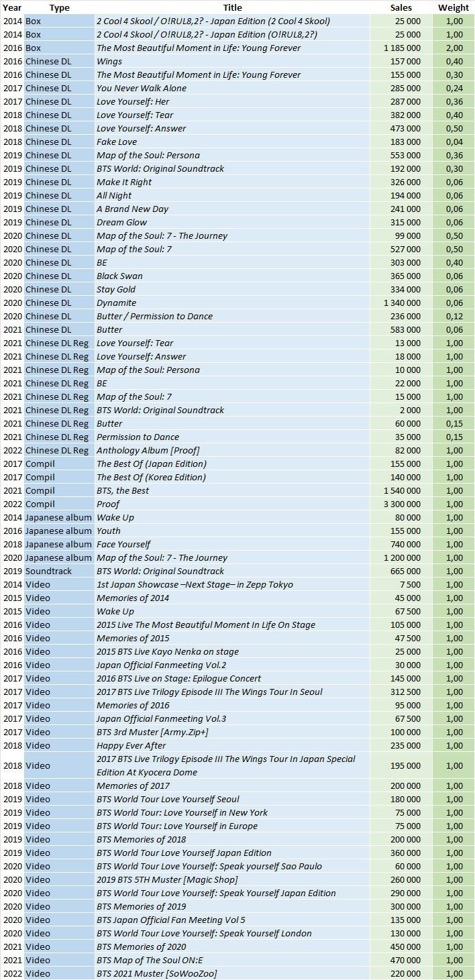Select the Love Yourself: Her title
The height and width of the screenshot is (980, 475).
tap(133, 101)
